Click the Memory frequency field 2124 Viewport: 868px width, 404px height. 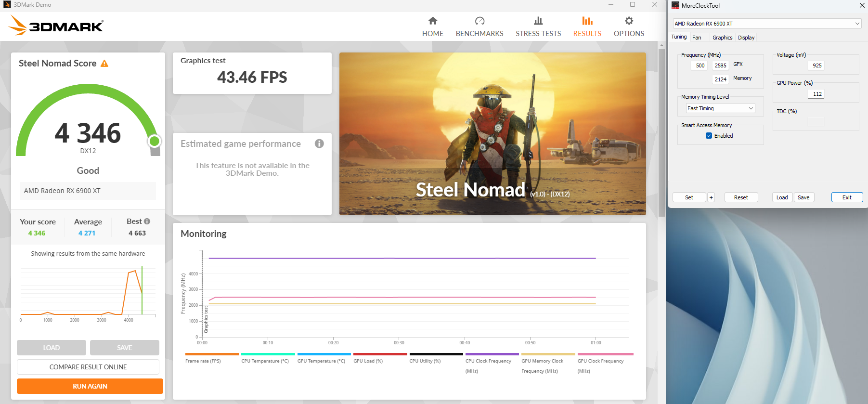click(x=720, y=79)
